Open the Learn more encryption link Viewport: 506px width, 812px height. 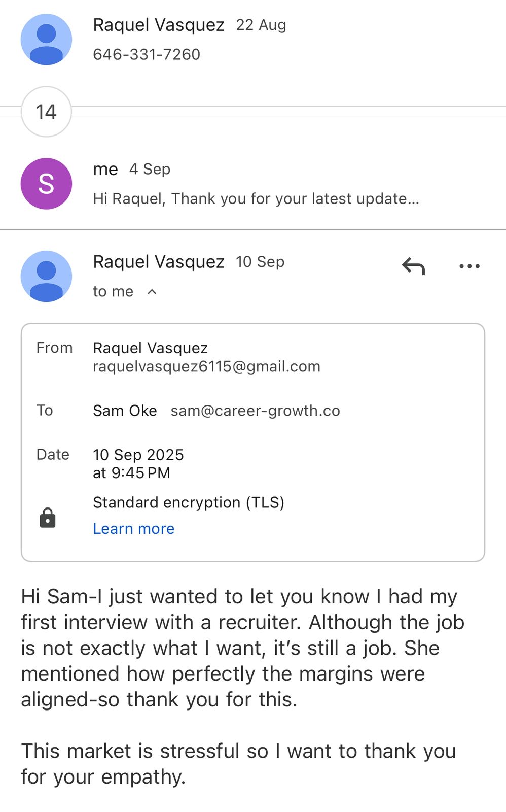[133, 529]
